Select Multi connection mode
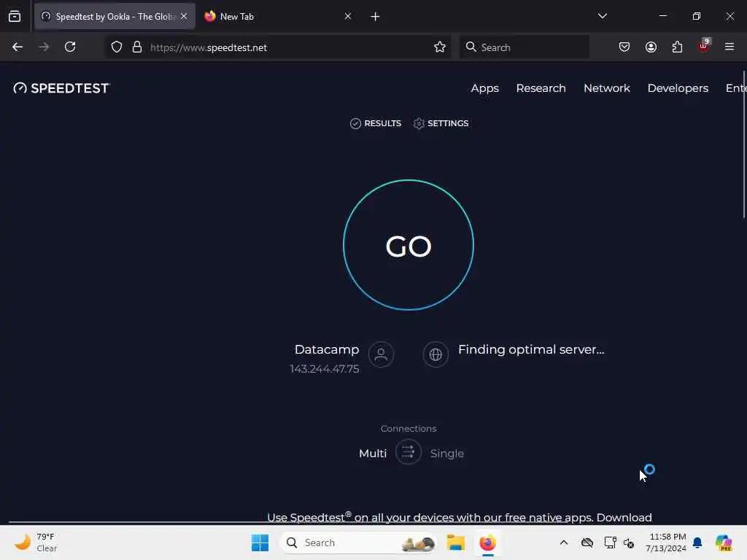747x560 pixels. [x=373, y=454]
